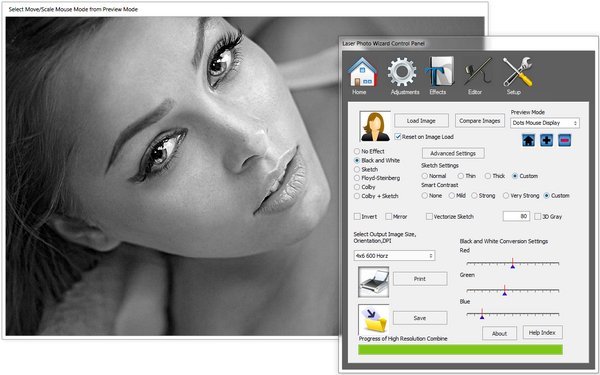Click the woman portrait thumbnail icon

pyautogui.click(x=375, y=126)
